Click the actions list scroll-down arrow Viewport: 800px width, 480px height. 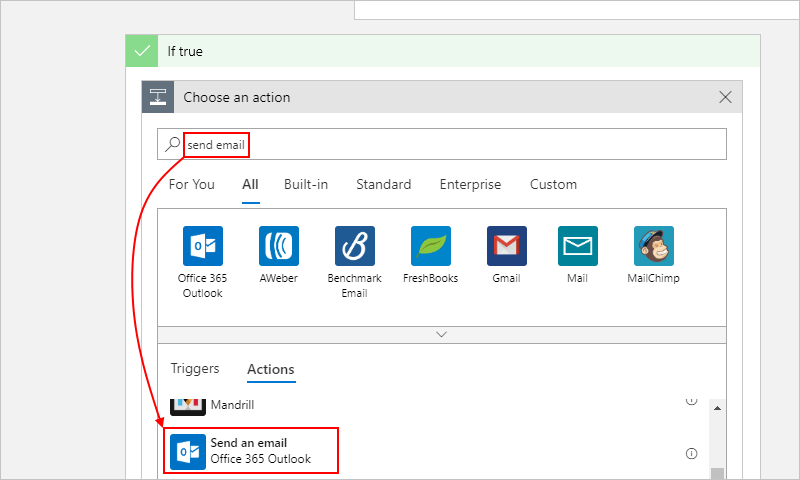tap(717, 474)
